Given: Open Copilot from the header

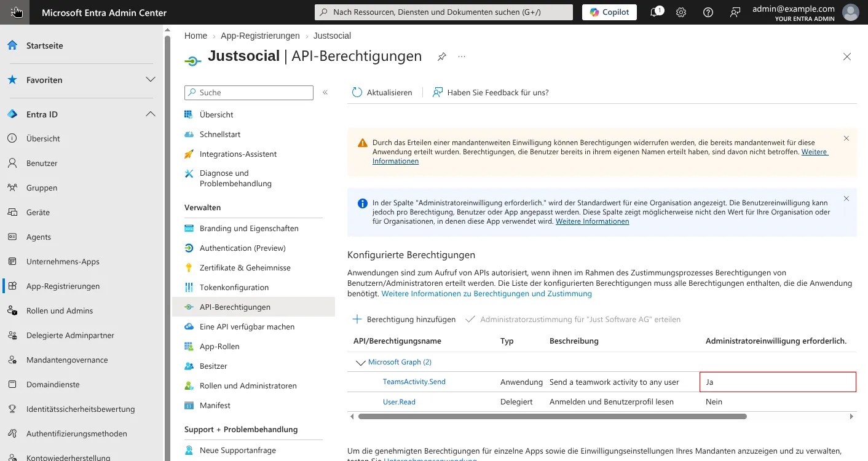Looking at the screenshot, I should coord(609,12).
